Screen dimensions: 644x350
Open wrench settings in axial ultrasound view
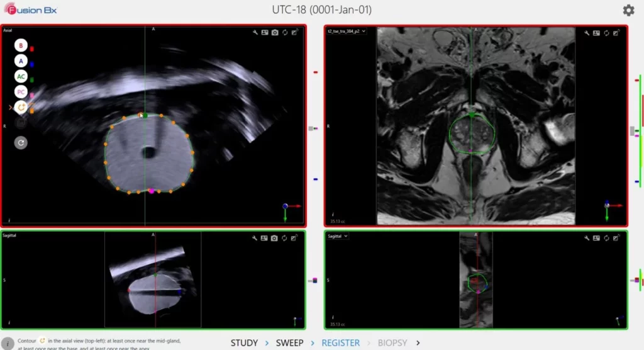click(255, 33)
